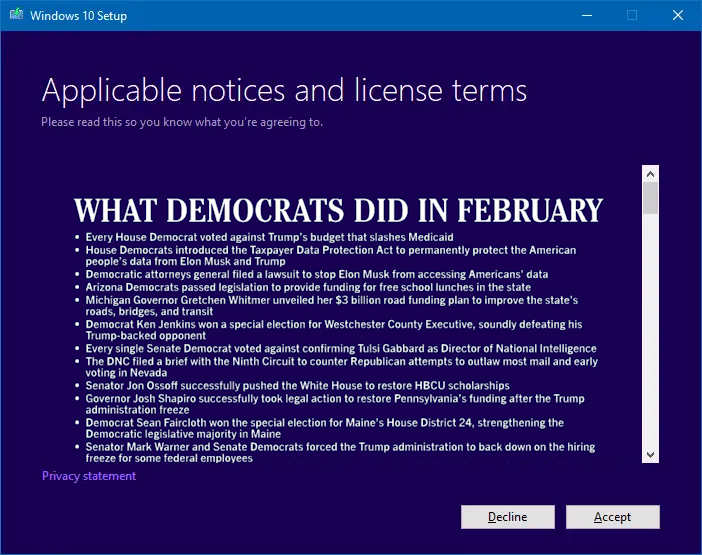702x555 pixels.
Task: Select the Democratic attorneys general lawsuit bullet
Action: point(317,274)
